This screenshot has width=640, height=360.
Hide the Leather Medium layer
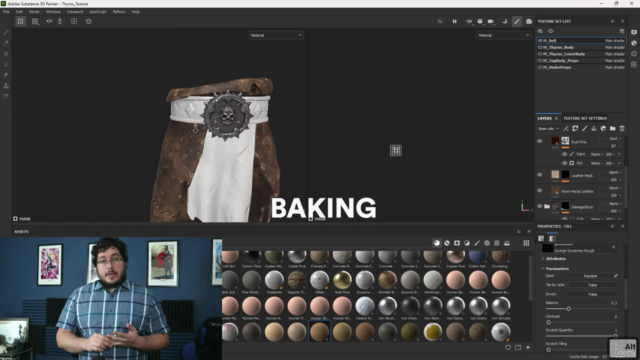tap(540, 175)
